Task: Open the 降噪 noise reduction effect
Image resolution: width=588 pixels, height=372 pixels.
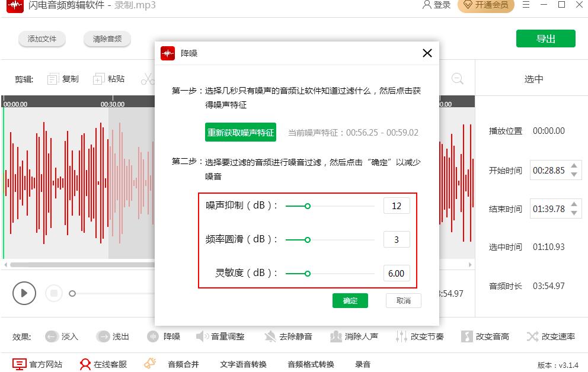Action: point(164,336)
